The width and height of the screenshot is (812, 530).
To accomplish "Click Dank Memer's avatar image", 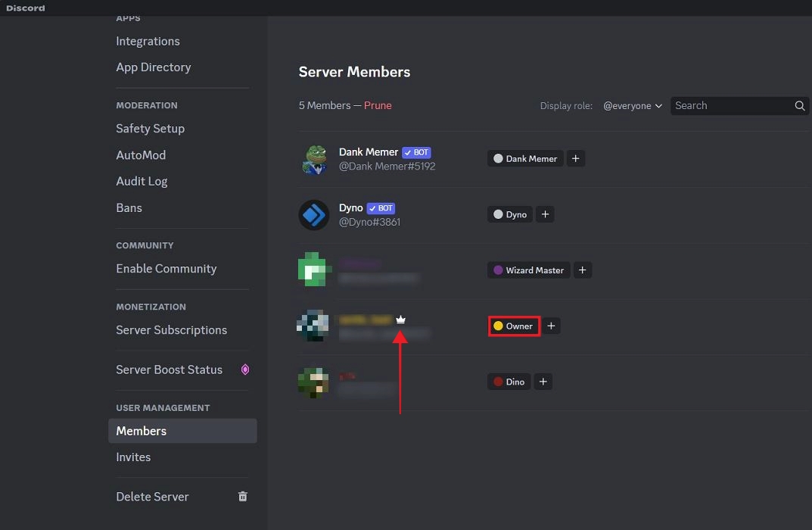I will coord(313,159).
